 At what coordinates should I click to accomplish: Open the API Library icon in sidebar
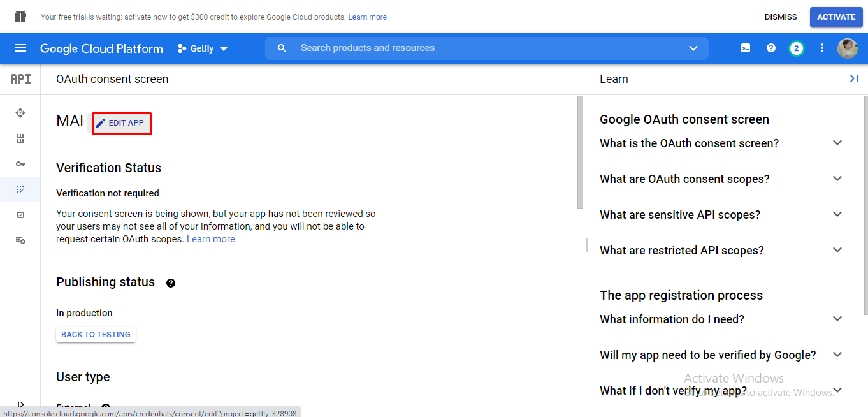(20, 138)
